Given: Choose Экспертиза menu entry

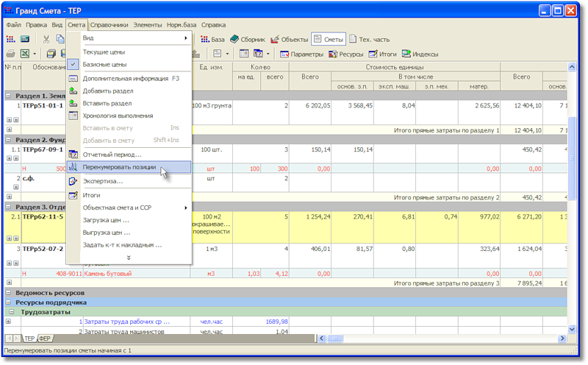Looking at the screenshot, I should pyautogui.click(x=129, y=181).
